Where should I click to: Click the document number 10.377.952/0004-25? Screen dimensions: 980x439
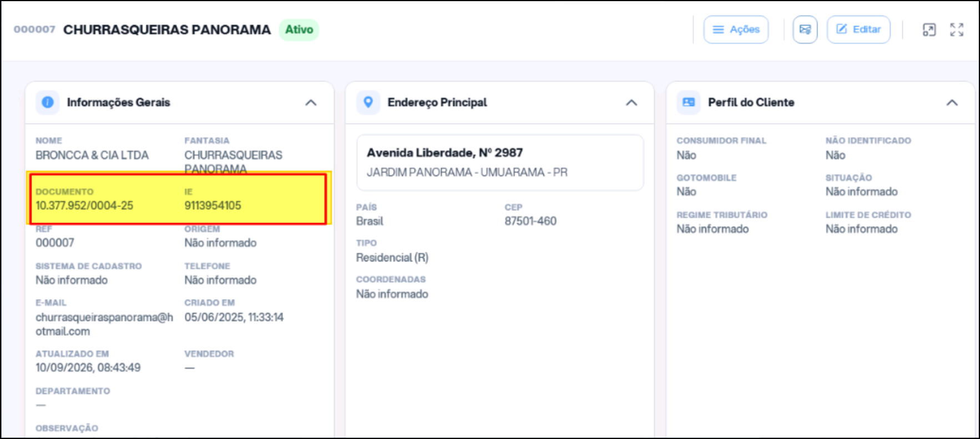84,206
